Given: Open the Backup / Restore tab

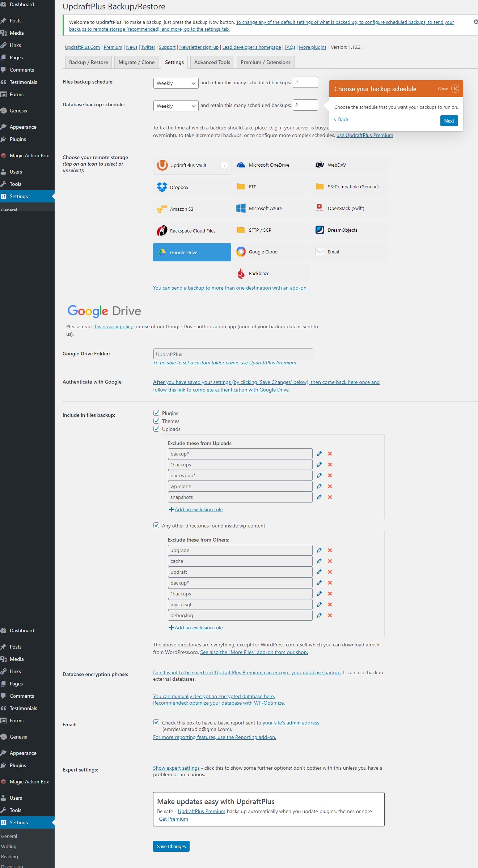Looking at the screenshot, I should 89,62.
